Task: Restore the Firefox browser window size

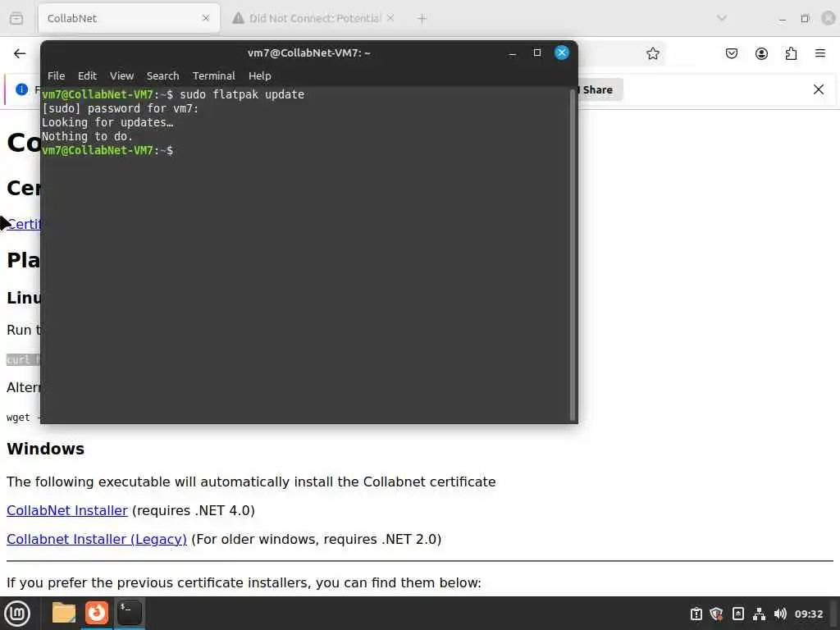Action: click(805, 19)
